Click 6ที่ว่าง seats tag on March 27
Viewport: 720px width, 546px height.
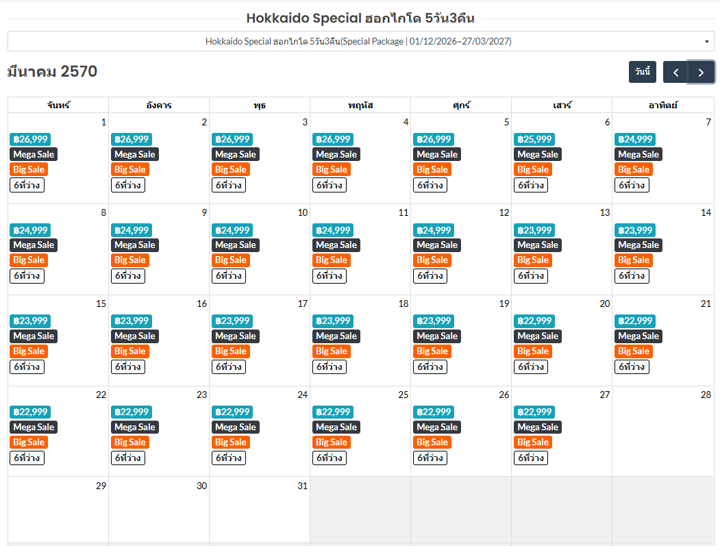[531, 458]
